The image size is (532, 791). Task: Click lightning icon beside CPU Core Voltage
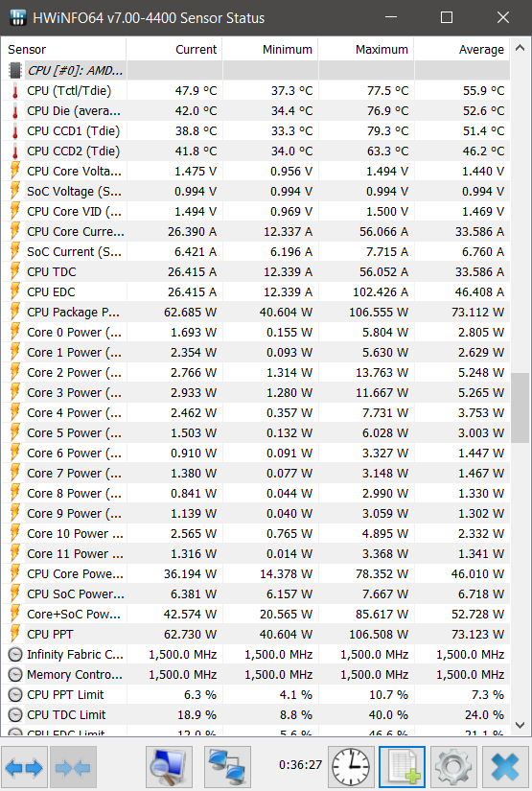coord(15,172)
